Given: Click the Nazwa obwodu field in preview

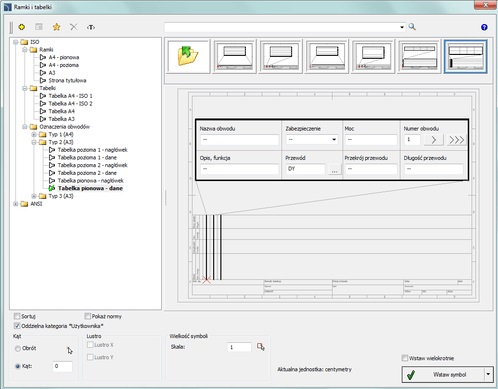Looking at the screenshot, I should 239,139.
